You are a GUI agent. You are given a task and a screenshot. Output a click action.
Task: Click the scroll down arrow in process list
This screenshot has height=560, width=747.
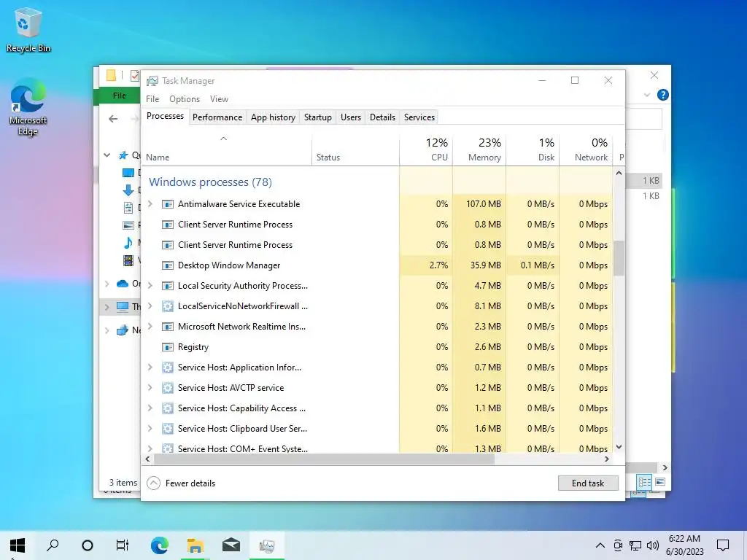pyautogui.click(x=619, y=447)
